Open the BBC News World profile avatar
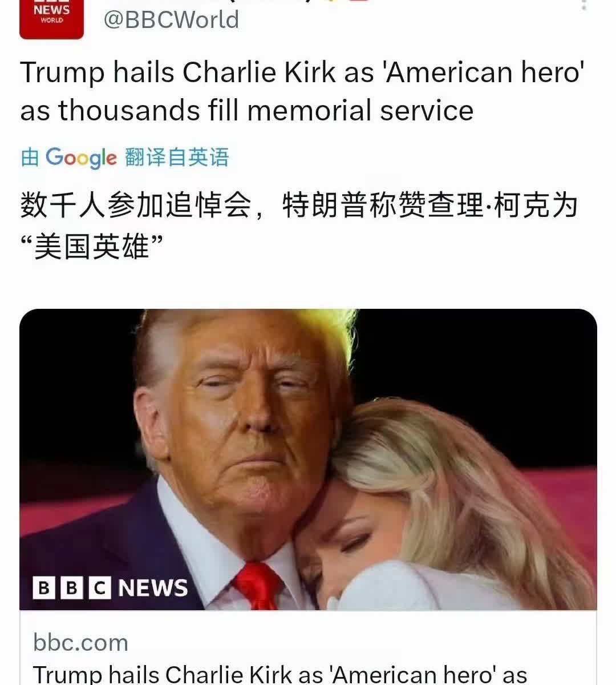 51,19
